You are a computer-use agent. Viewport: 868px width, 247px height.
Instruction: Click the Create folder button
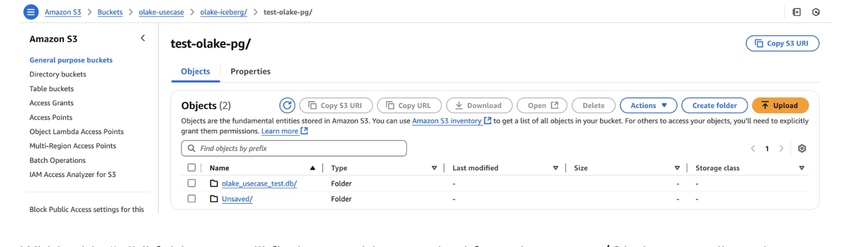point(714,105)
